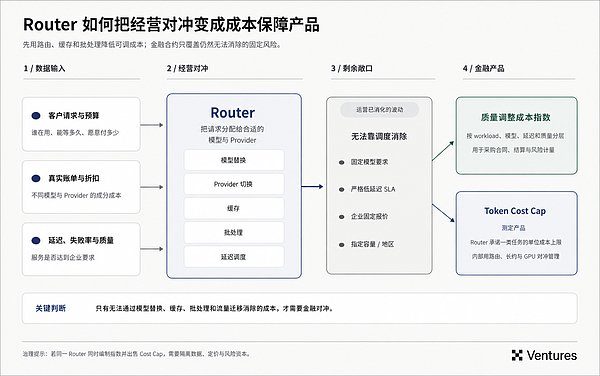
Task: Click the 运营已消化的波动 pill label
Action: (x=379, y=110)
